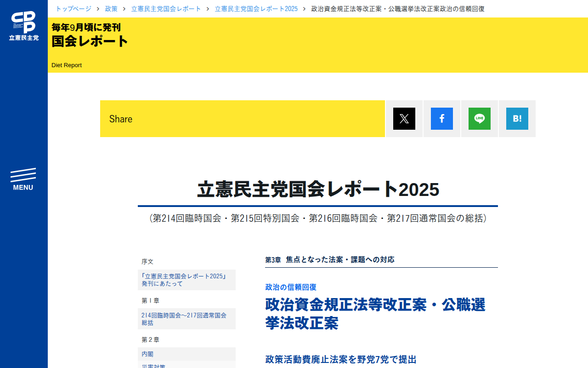The image size is (588, 368).
Task: Click the 毎年9月頃に発刊 banner text
Action: click(x=86, y=28)
